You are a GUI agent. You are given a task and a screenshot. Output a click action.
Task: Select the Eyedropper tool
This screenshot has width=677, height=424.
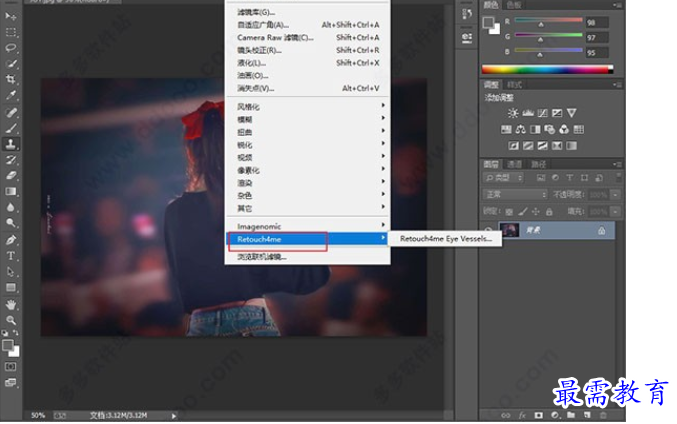[x=11, y=95]
